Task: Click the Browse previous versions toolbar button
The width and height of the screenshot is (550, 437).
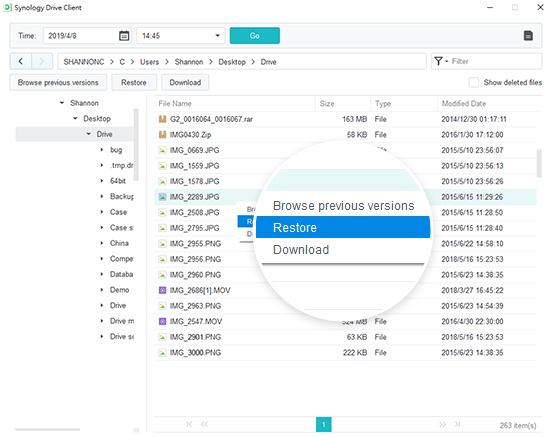Action: pos(58,82)
